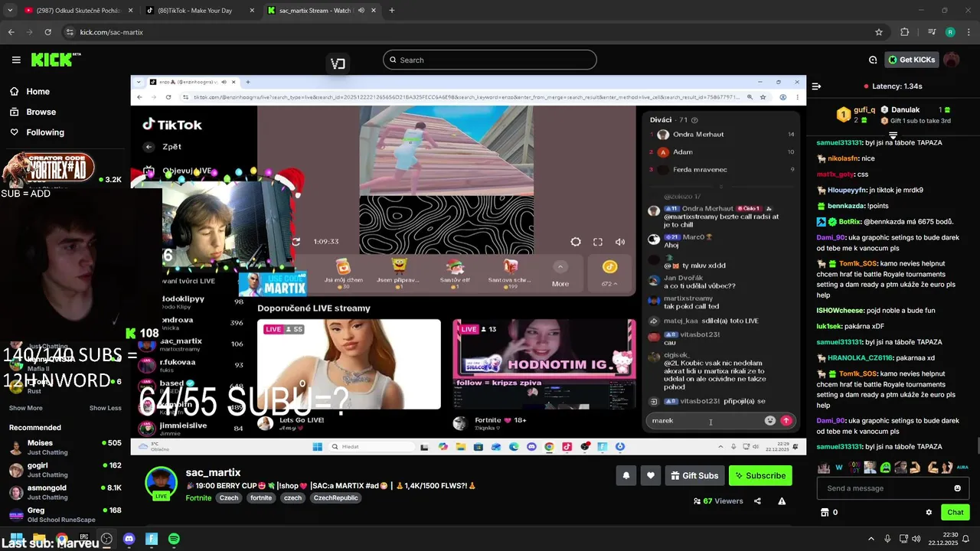Image resolution: width=980 pixels, height=551 pixels.
Task: Click the kick emote strip first emote
Action: 824,467
